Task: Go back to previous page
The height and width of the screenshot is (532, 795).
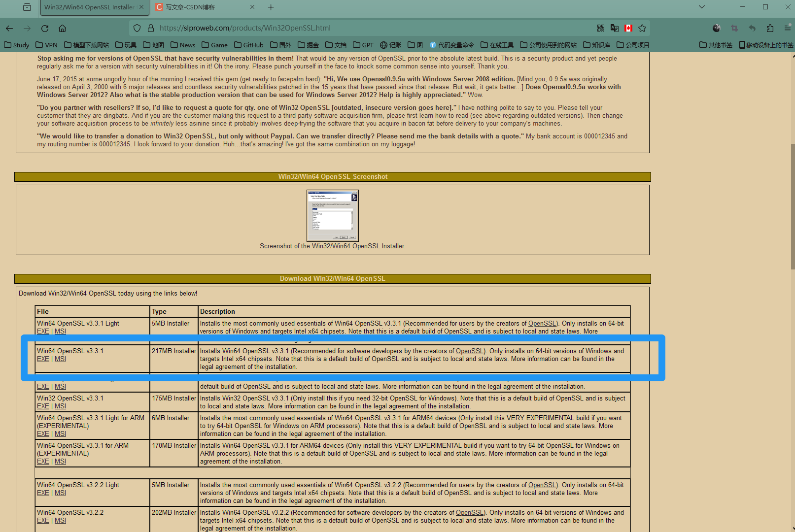Action: tap(9, 28)
